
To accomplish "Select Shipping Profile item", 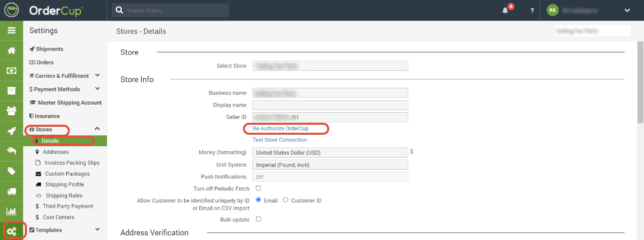I will 65,185.
